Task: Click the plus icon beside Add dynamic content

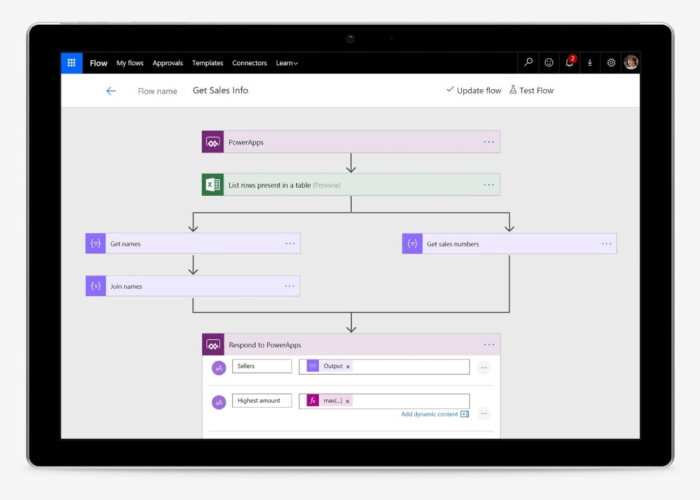Action: (465, 414)
